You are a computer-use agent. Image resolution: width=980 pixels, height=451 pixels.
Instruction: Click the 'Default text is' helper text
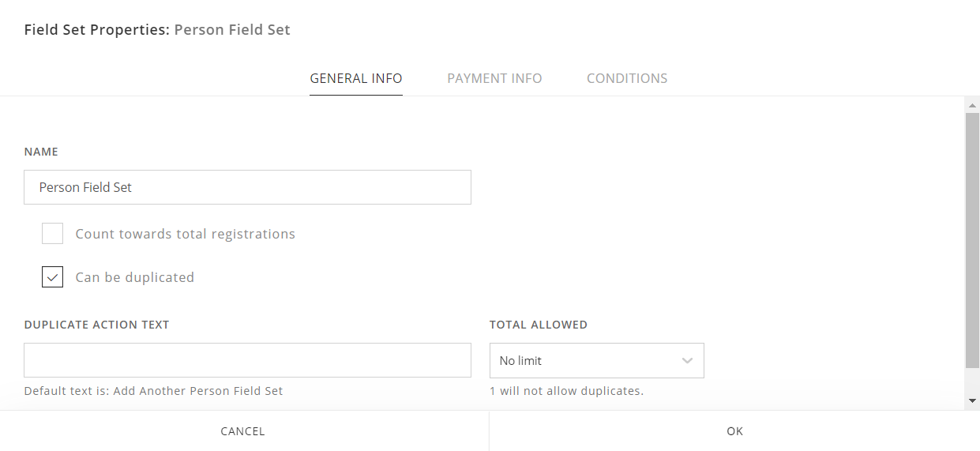click(x=153, y=391)
